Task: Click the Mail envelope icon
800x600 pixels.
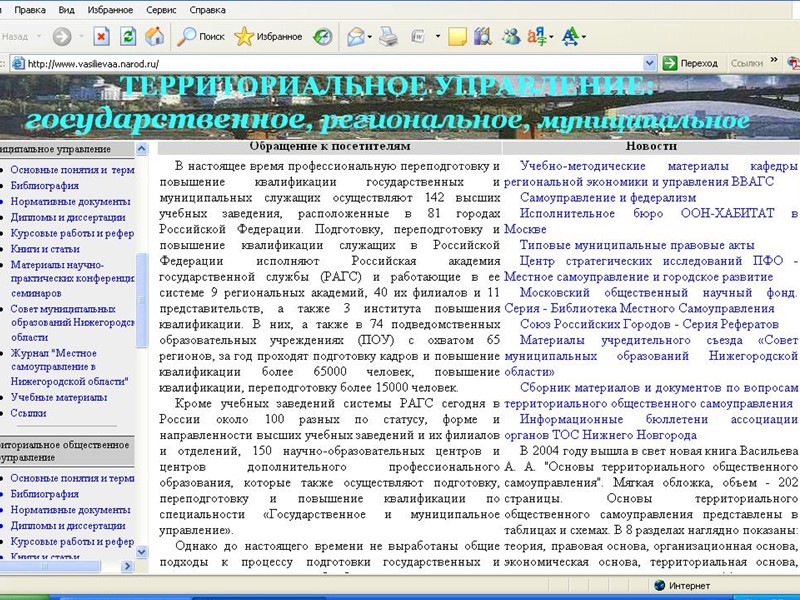Action: [355, 37]
